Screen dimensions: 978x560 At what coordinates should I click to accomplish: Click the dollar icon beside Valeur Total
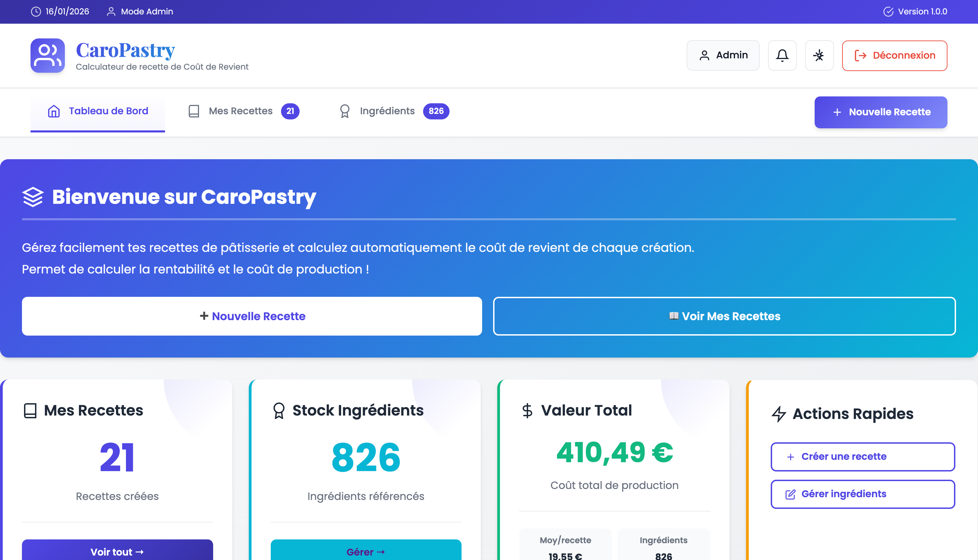tap(527, 410)
